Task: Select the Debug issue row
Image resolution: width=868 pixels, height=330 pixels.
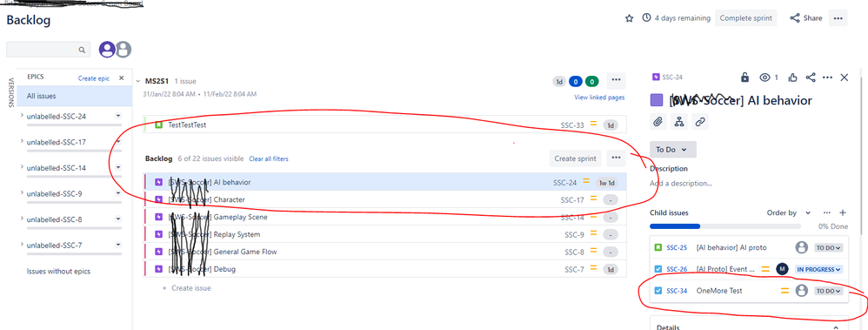Action: [x=384, y=269]
